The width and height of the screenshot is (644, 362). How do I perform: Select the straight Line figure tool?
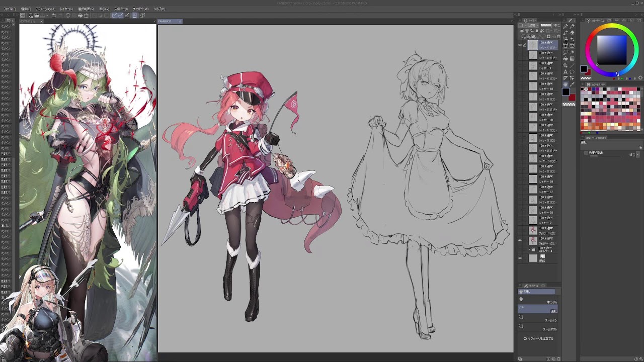[572, 65]
